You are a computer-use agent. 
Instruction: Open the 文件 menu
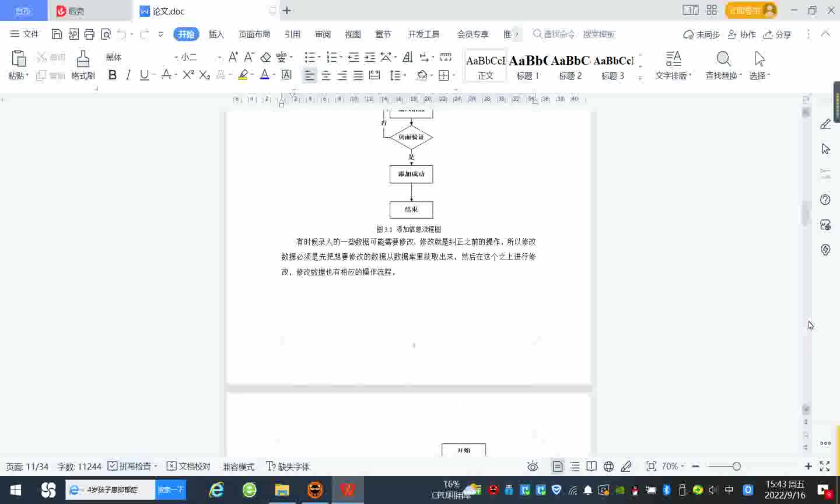[x=24, y=34]
